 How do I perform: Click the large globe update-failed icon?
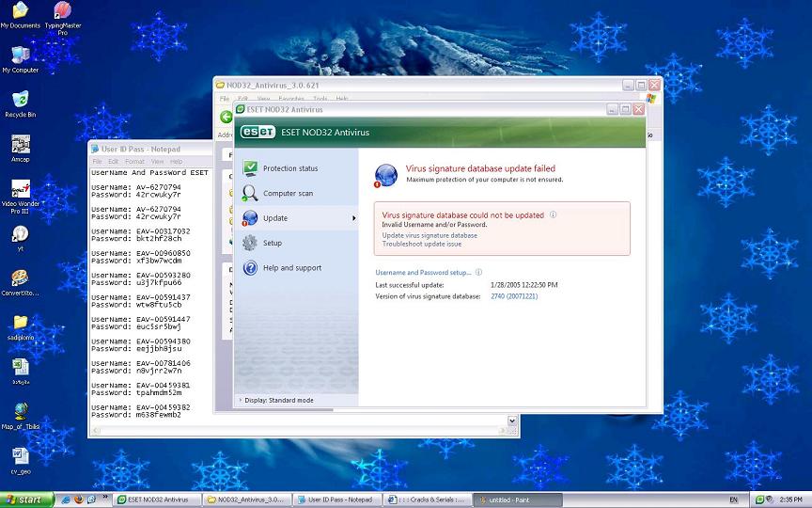click(386, 175)
